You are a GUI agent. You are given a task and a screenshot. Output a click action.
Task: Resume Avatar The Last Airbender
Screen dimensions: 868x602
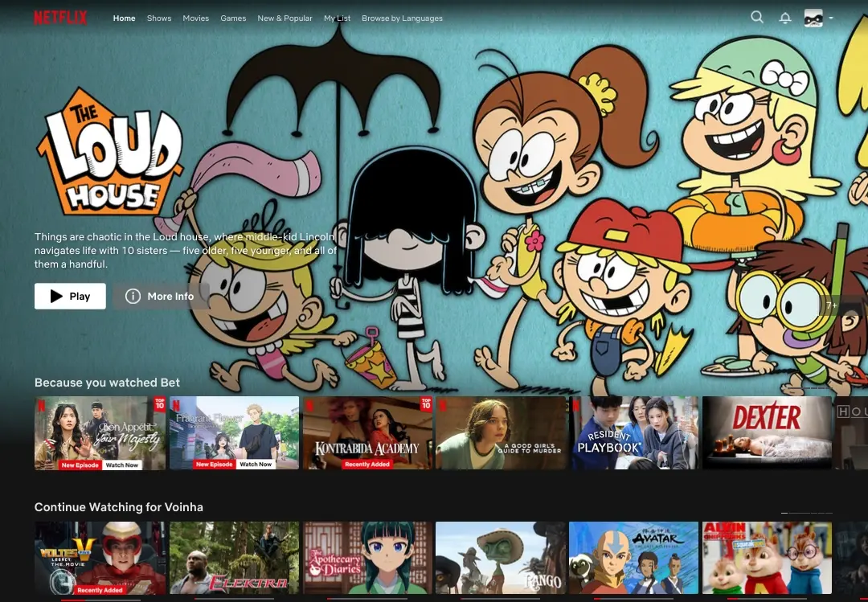tap(634, 558)
